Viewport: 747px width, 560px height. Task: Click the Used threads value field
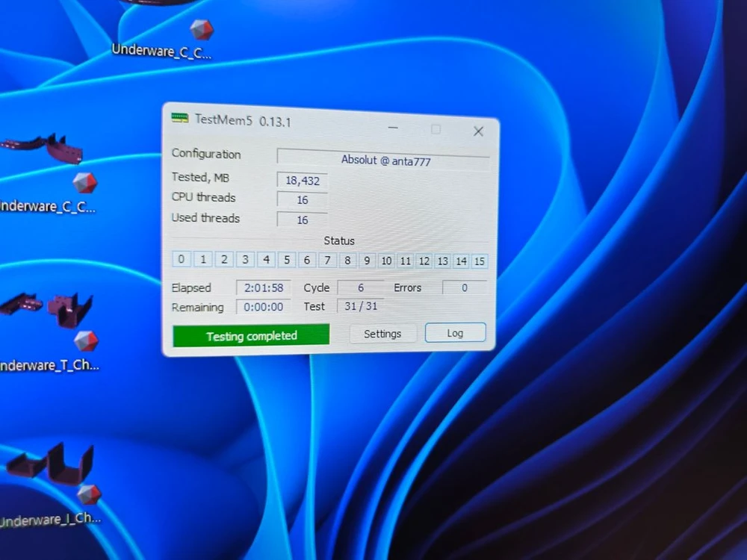point(303,220)
